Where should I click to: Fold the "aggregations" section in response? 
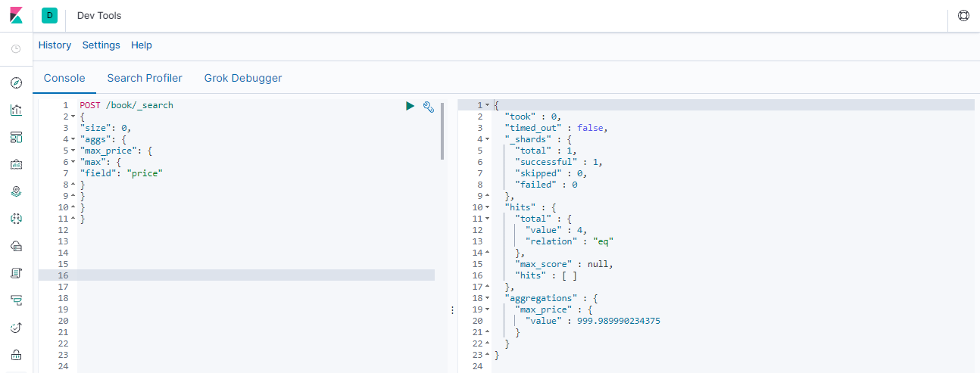tap(487, 298)
